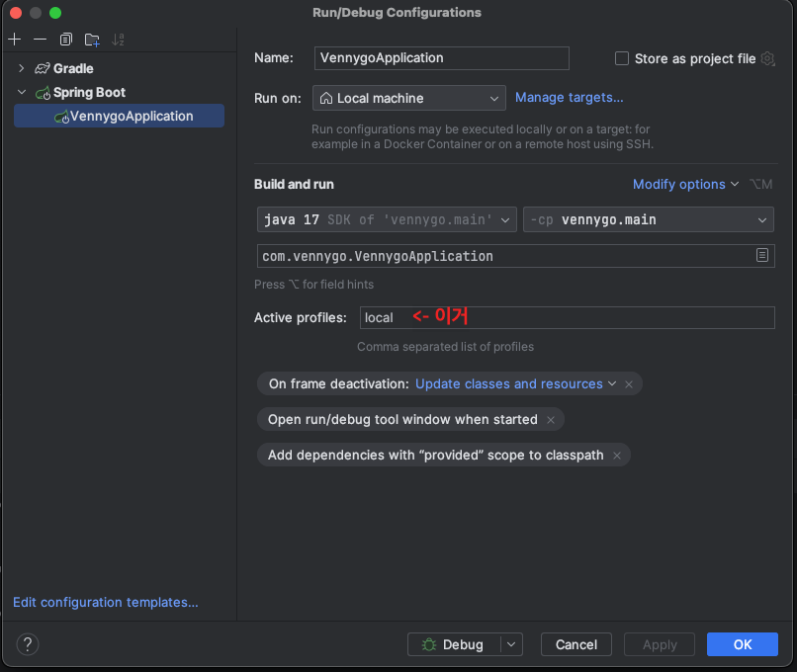Viewport: 797px width, 672px height.
Task: Open the java 17 SDK dropdown
Action: point(387,219)
